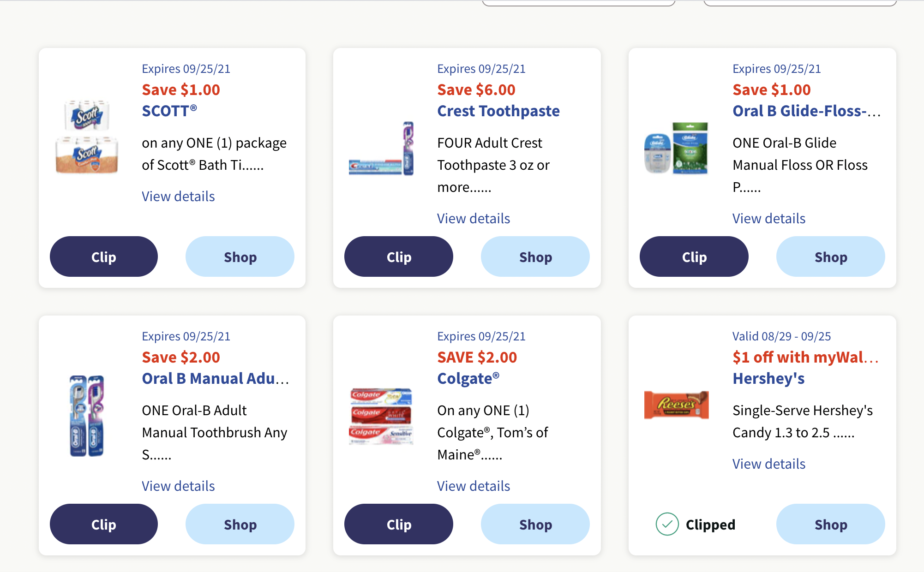Click the Oral-B Glide floss product image
Screen dimensions: 924x572
(676, 148)
